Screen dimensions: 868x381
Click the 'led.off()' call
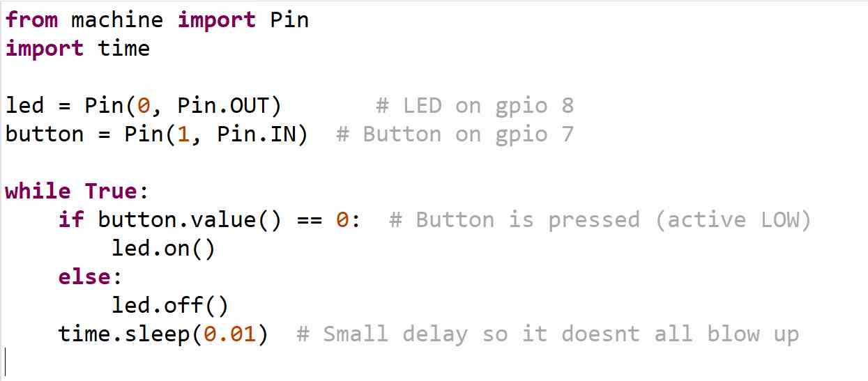click(169, 305)
